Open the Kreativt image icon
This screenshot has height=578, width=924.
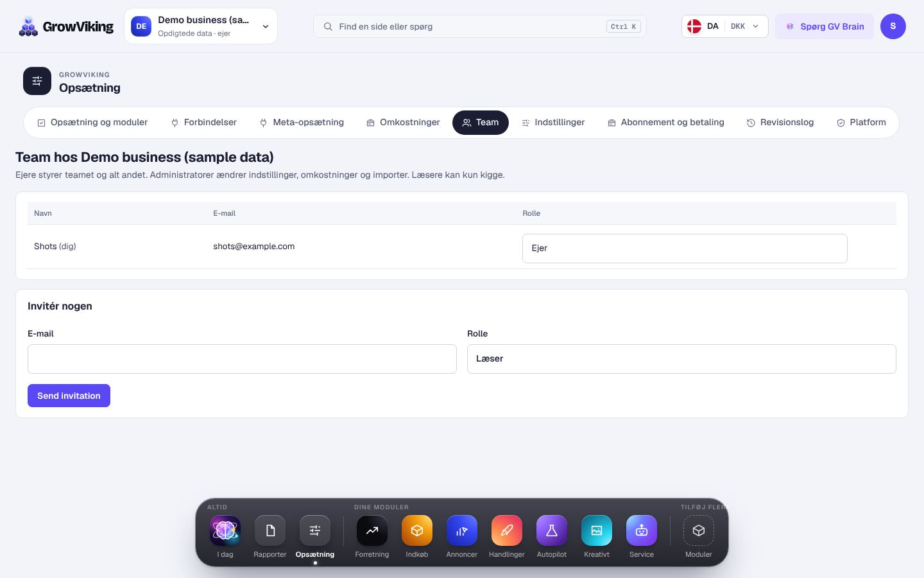point(597,530)
